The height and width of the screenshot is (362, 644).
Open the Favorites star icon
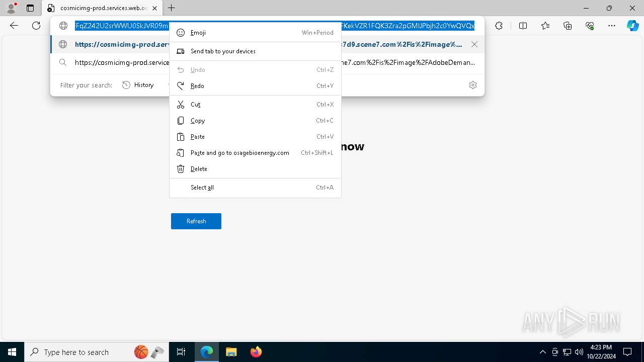(545, 26)
